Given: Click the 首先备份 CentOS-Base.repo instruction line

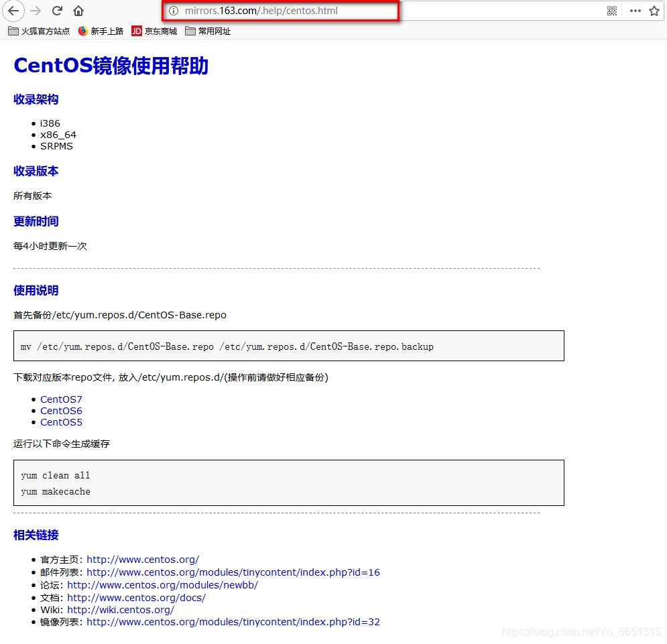Looking at the screenshot, I should (120, 315).
